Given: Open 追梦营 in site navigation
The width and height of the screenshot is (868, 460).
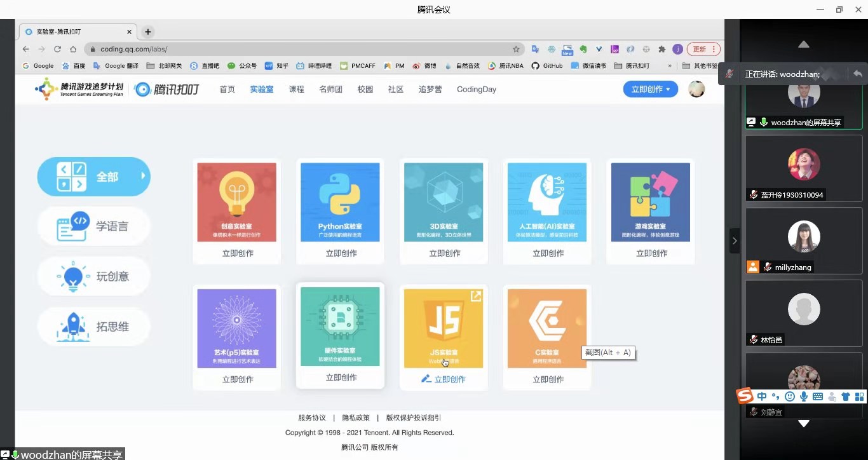Looking at the screenshot, I should [x=430, y=90].
